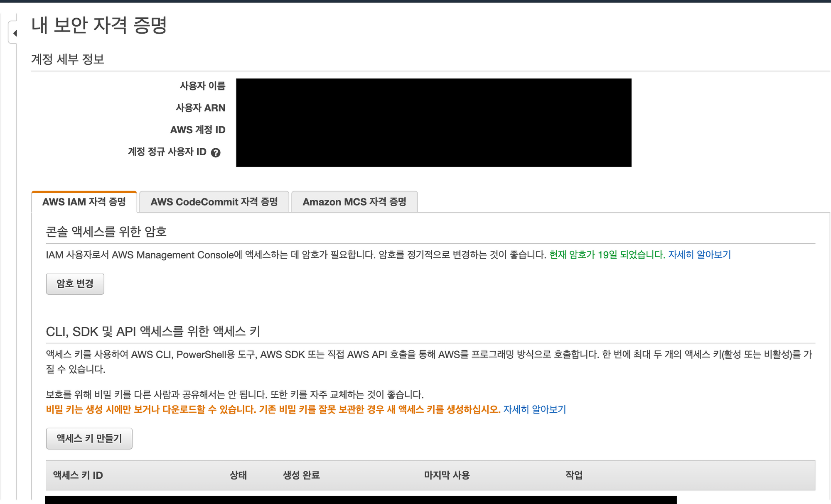This screenshot has width=831, height=504.
Task: Open the AWS CodeCommit 자격 증명 tab
Action: pyautogui.click(x=214, y=202)
